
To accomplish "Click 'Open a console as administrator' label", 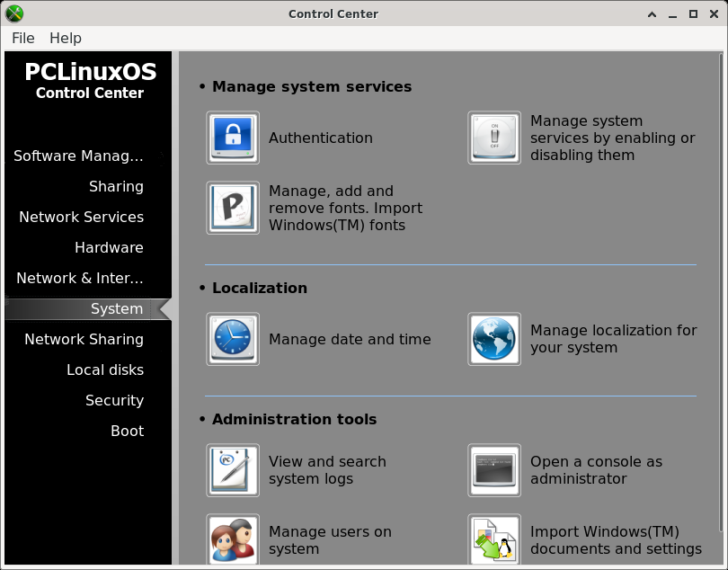I will click(x=596, y=470).
